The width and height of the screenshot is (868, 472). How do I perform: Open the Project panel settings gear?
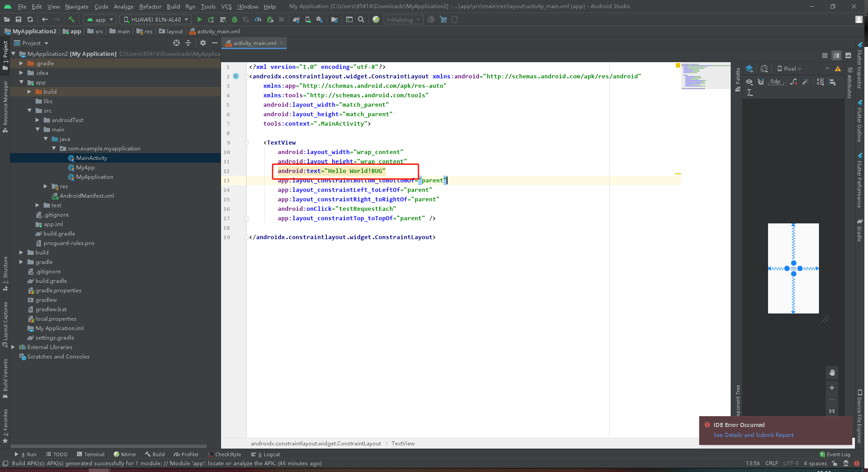[x=203, y=43]
